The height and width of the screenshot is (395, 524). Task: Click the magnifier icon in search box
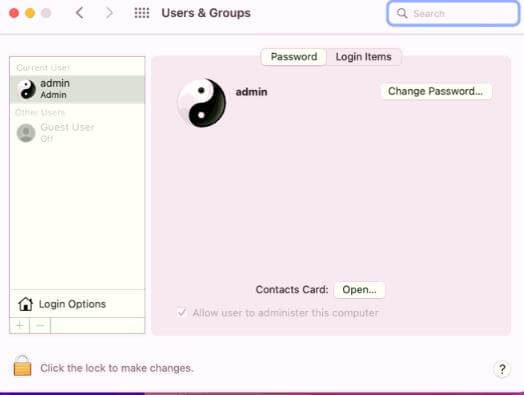pos(402,13)
